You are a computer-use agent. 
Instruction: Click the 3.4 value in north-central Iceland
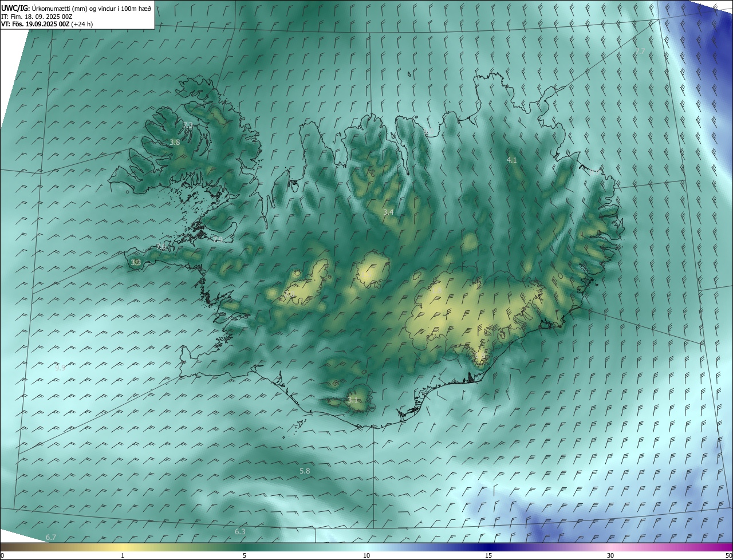(x=388, y=212)
